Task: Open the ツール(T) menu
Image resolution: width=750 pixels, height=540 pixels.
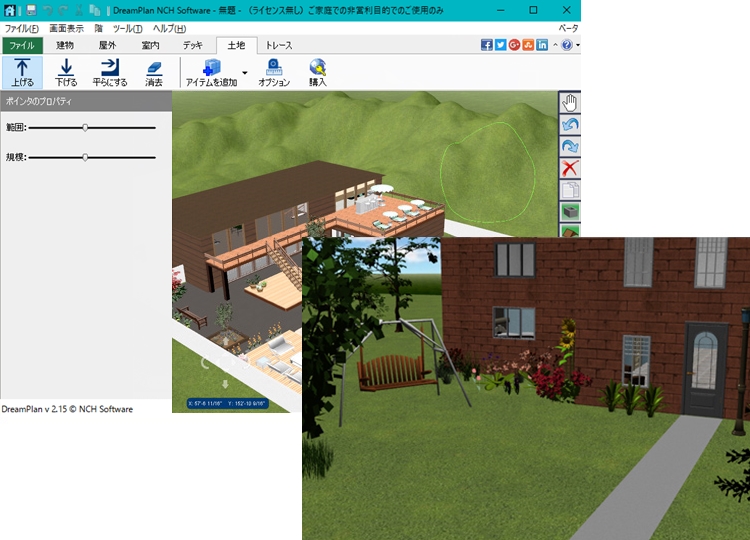Action: 127,29
